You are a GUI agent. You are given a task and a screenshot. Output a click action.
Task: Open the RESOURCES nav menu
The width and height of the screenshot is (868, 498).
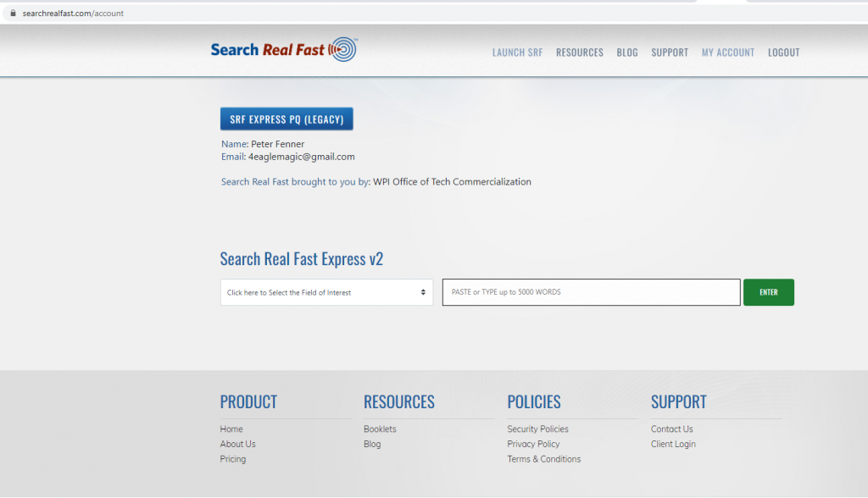580,53
